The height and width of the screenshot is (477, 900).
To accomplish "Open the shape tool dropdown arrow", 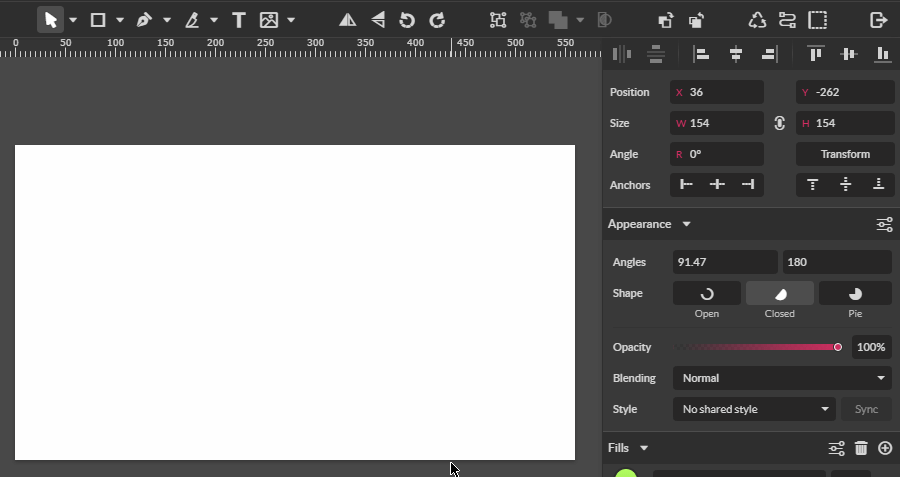I will (x=120, y=20).
